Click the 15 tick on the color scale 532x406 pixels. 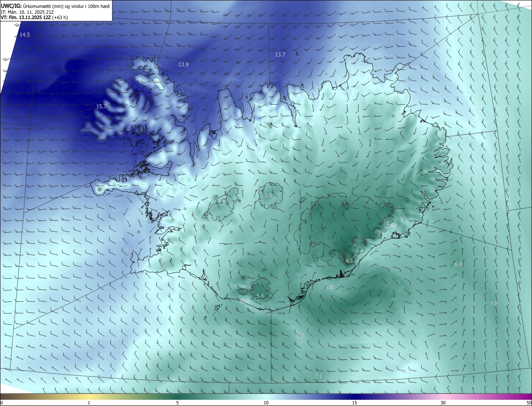click(355, 403)
